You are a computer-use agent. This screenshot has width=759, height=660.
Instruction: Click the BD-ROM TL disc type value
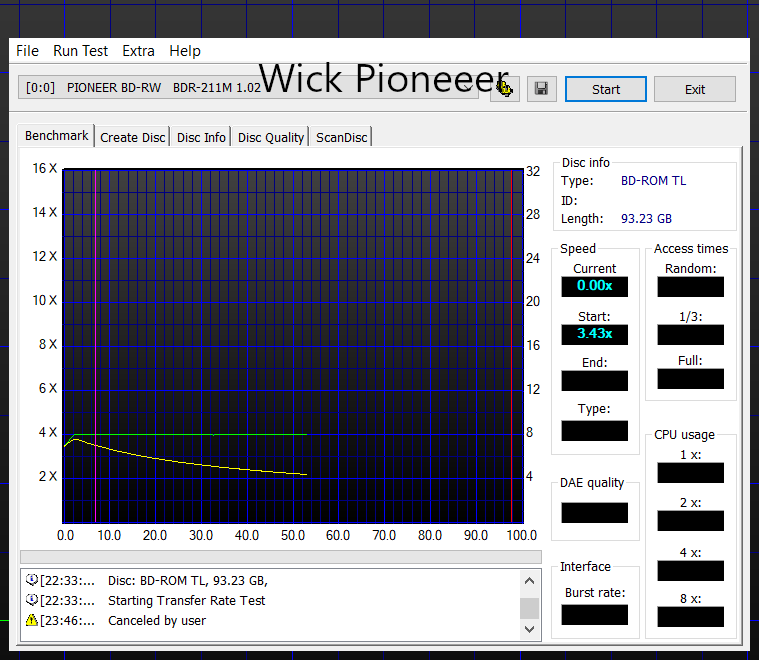[x=653, y=181]
